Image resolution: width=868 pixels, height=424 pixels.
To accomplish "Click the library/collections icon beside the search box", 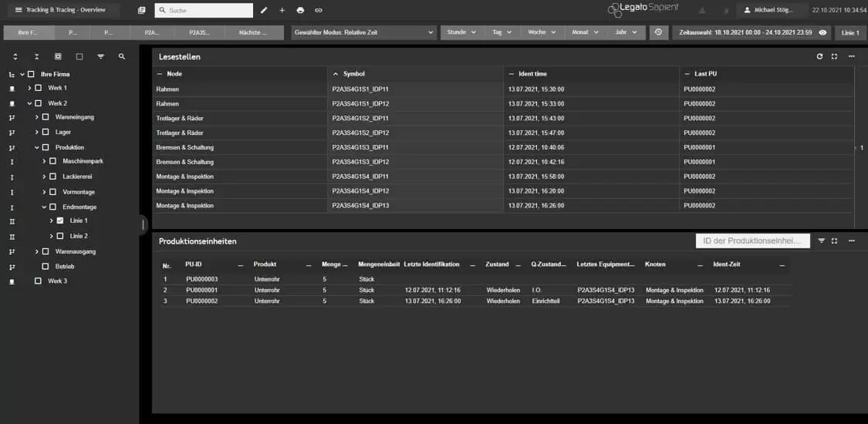I will [141, 10].
